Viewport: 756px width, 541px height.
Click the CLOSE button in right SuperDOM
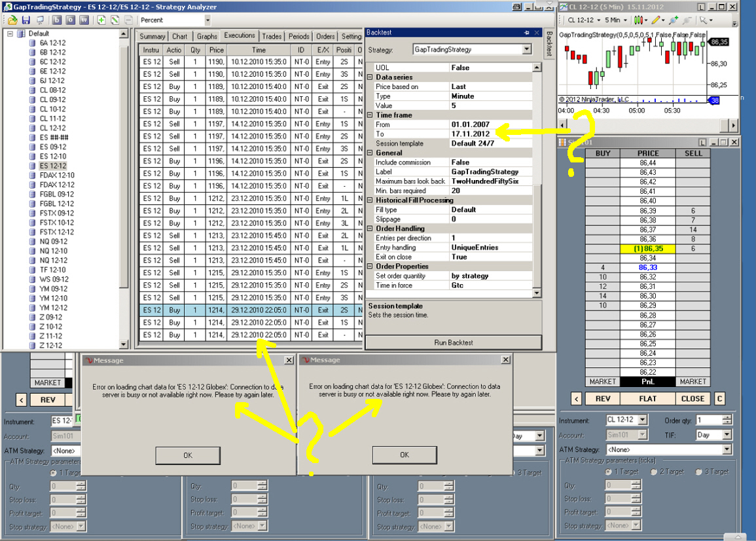(x=693, y=399)
